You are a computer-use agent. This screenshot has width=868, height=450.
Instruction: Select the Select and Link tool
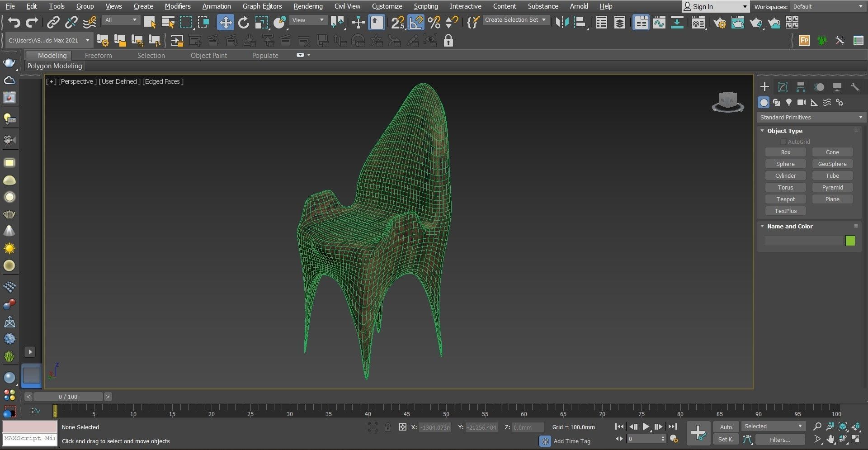53,22
